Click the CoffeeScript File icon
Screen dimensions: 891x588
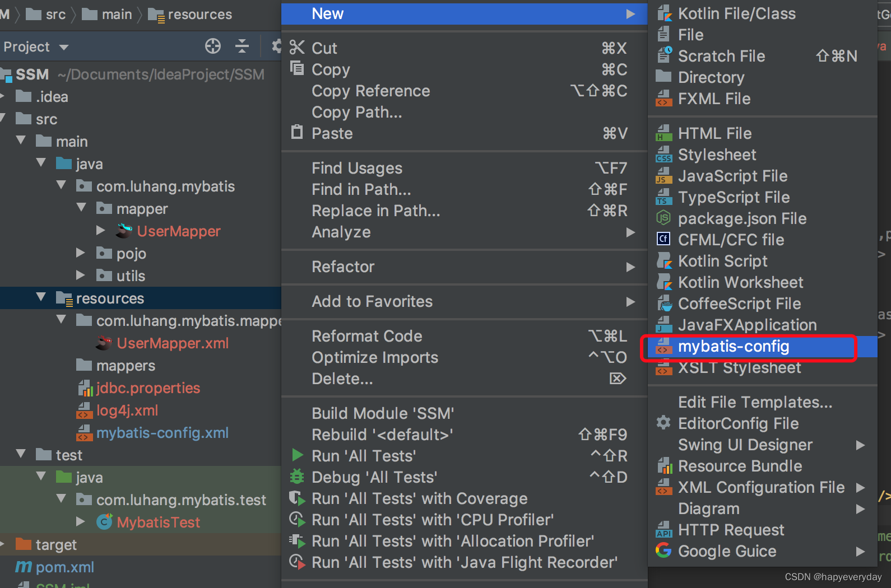[x=664, y=303]
